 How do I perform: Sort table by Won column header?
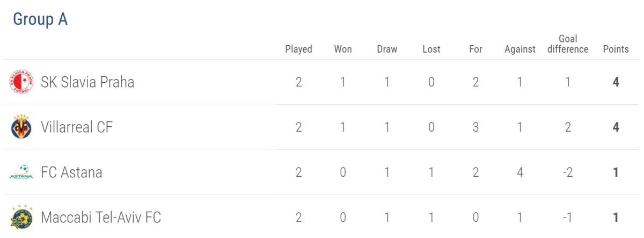[343, 49]
